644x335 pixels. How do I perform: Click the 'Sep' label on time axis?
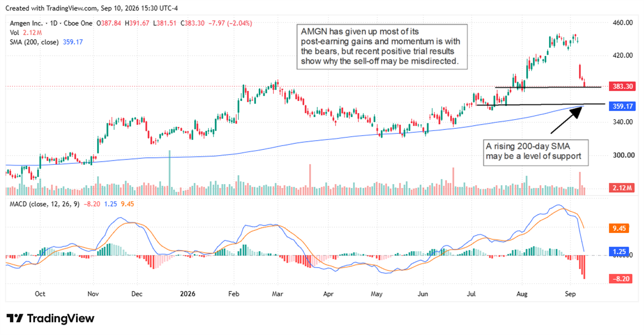[569, 294]
